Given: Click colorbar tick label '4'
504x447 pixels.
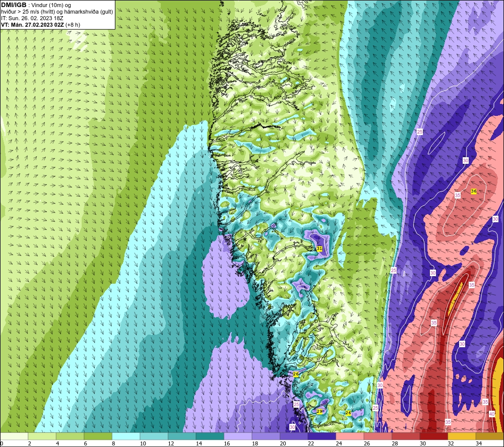Looking at the screenshot, I should point(57,444).
